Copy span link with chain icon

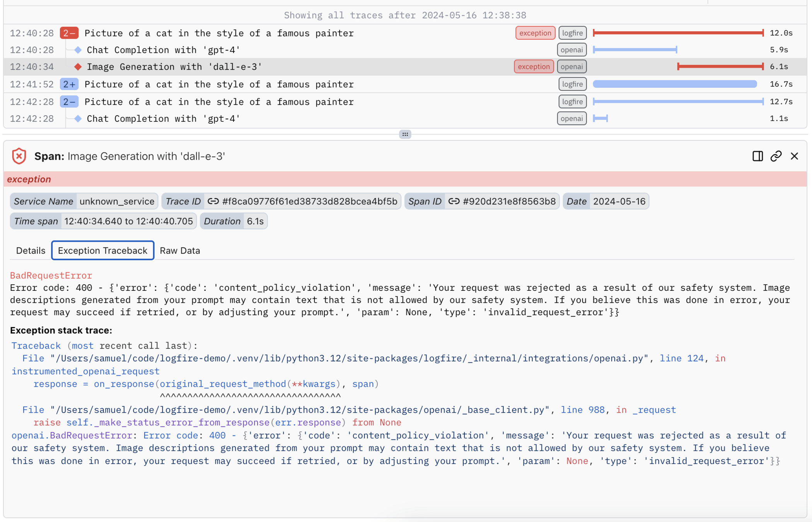[x=776, y=156]
